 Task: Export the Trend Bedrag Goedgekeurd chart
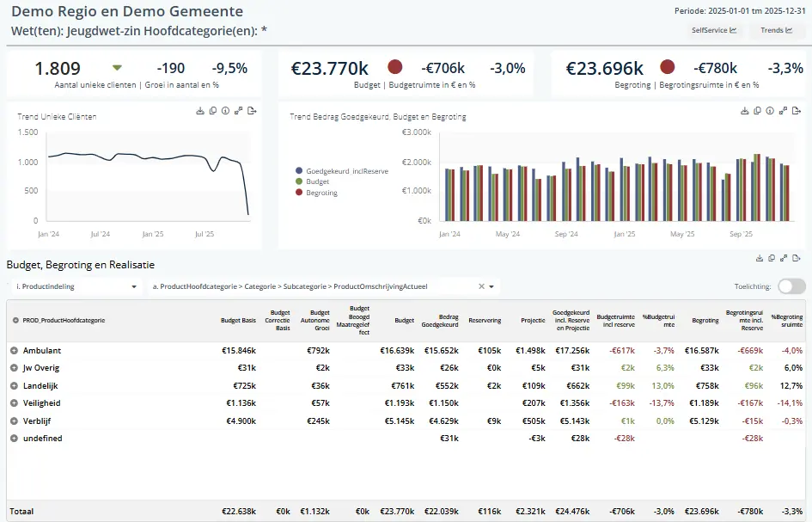(x=797, y=110)
